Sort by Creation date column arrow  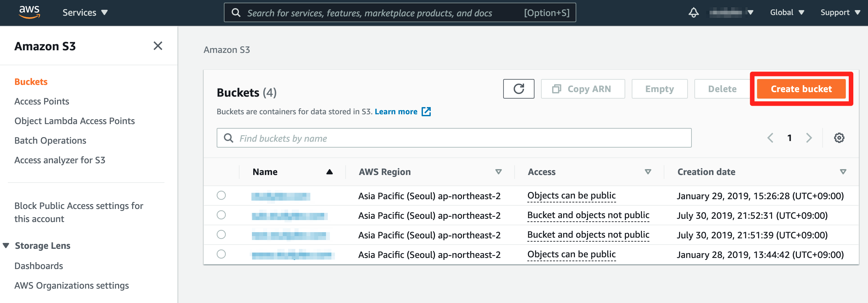click(843, 172)
